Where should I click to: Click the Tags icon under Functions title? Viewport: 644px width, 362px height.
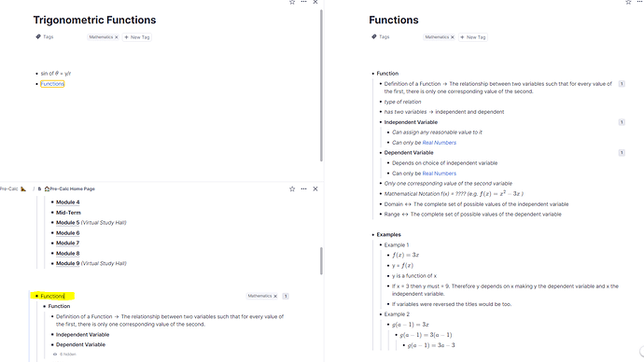tap(373, 37)
